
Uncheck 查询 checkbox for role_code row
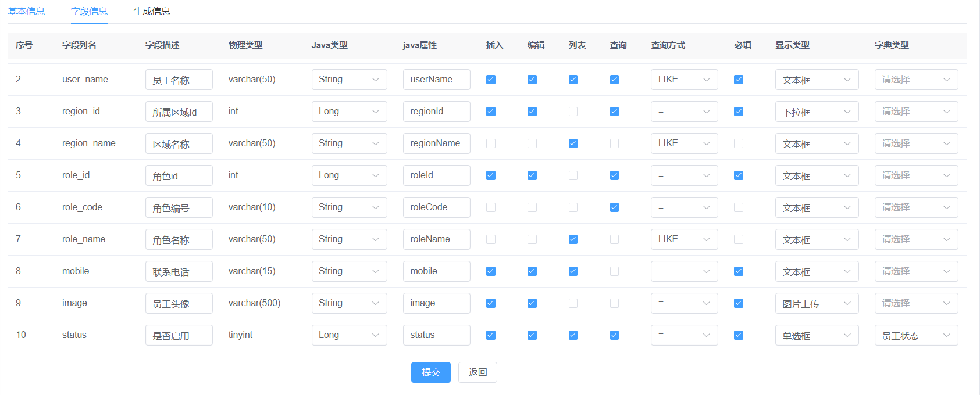(615, 207)
